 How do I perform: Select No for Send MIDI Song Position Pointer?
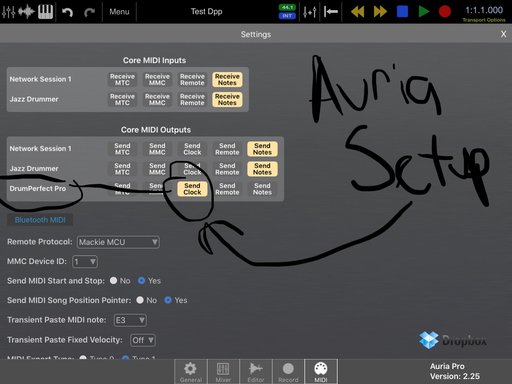coord(140,300)
